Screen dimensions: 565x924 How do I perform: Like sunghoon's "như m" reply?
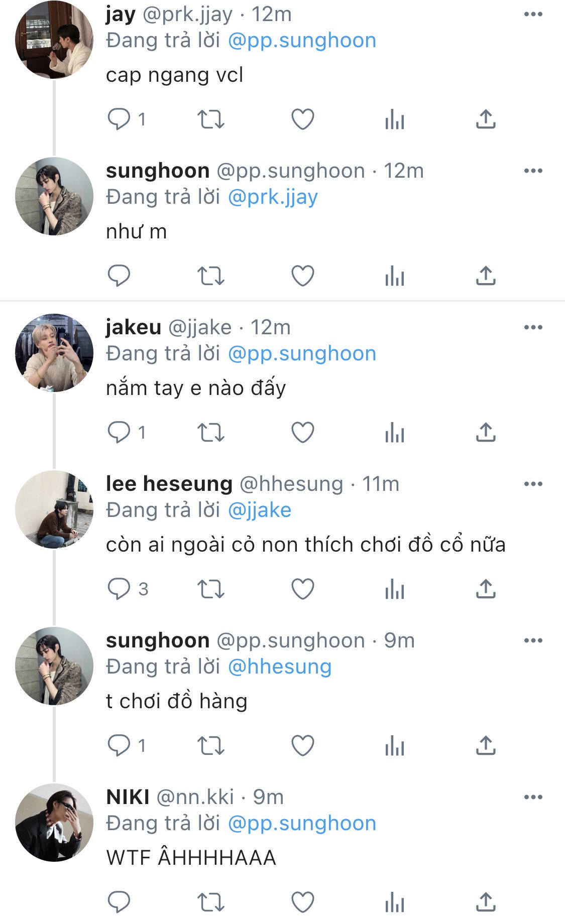click(303, 276)
